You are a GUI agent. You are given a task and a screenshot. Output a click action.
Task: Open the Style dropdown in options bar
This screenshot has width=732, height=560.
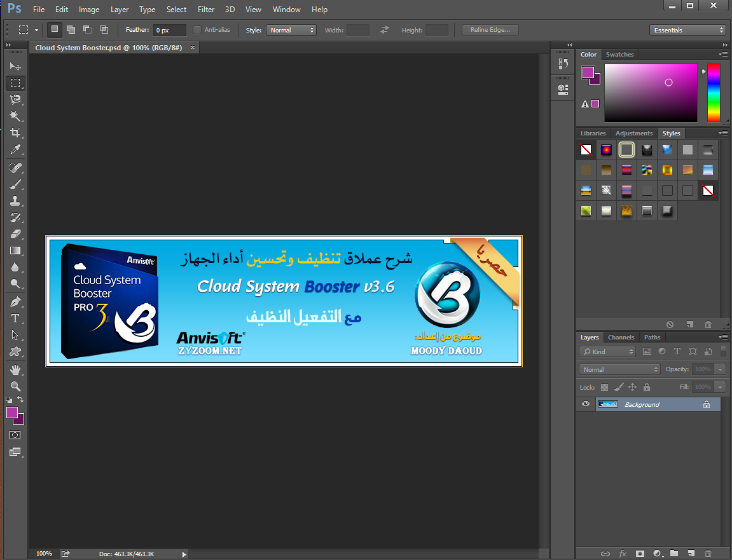(291, 30)
